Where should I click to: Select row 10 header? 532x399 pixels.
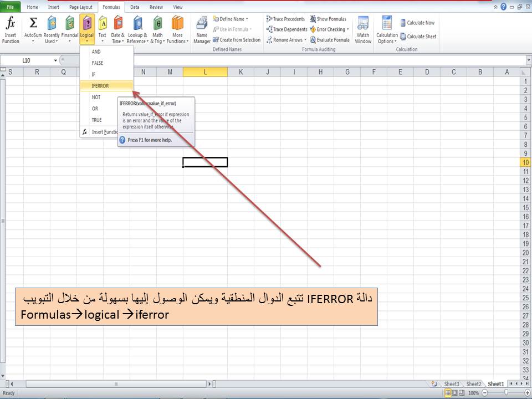pos(525,162)
